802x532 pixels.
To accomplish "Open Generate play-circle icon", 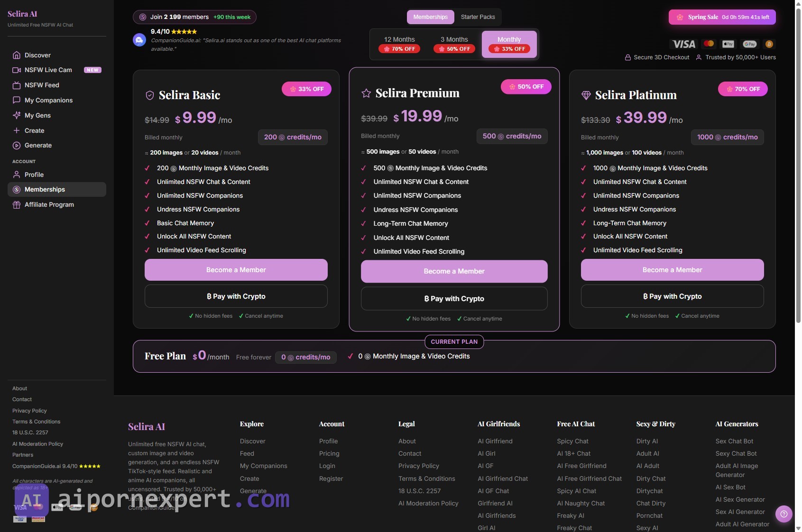I will (x=17, y=146).
